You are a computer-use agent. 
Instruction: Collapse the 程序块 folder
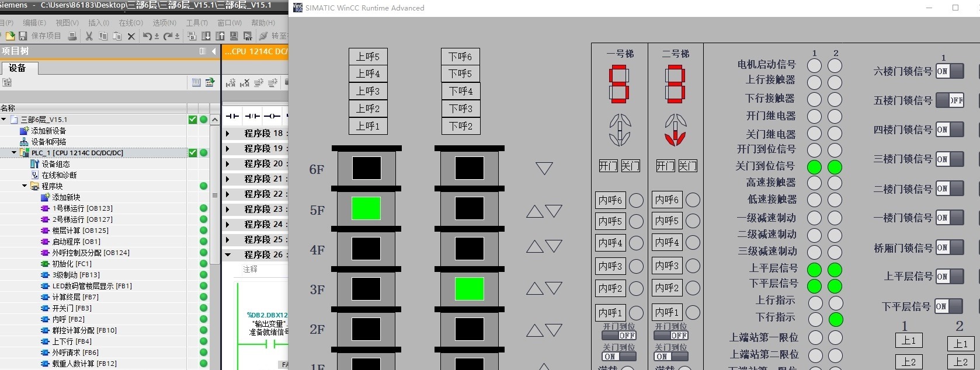tap(25, 186)
